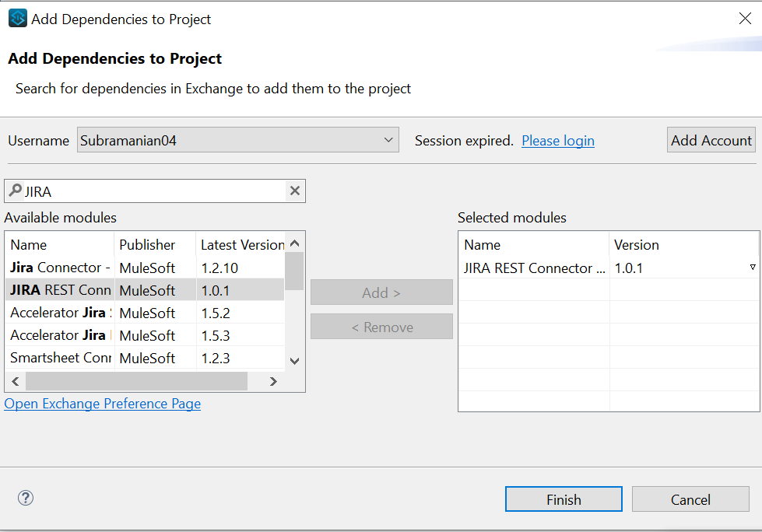Click the Anypoint Studio title bar icon
The height and width of the screenshot is (532, 762).
click(17, 19)
